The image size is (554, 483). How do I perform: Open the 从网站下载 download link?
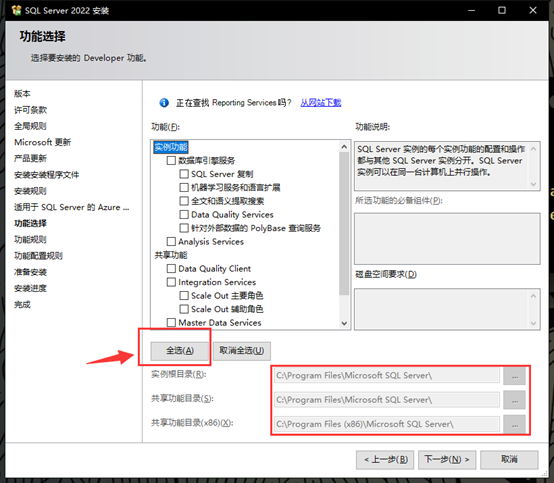point(321,102)
